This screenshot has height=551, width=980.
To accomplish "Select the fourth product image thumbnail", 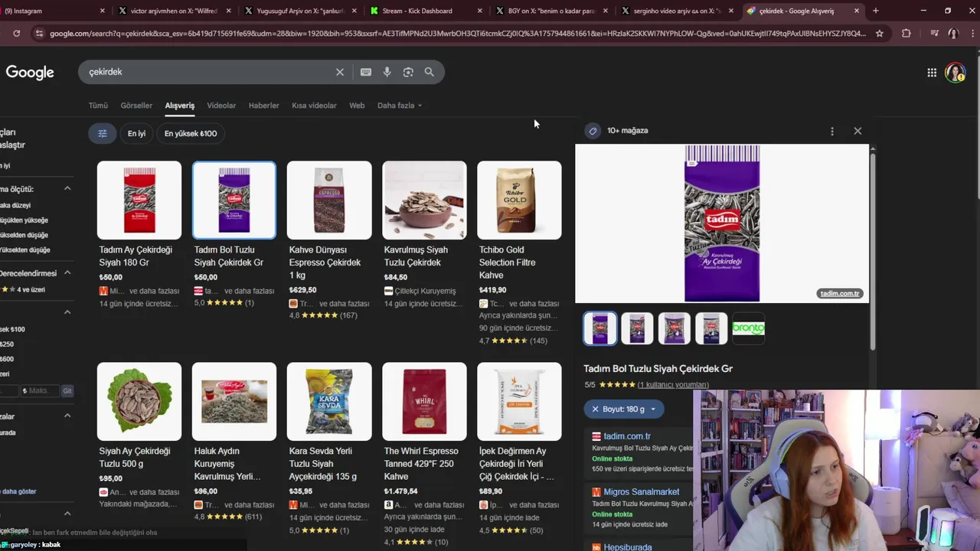I will (x=711, y=328).
